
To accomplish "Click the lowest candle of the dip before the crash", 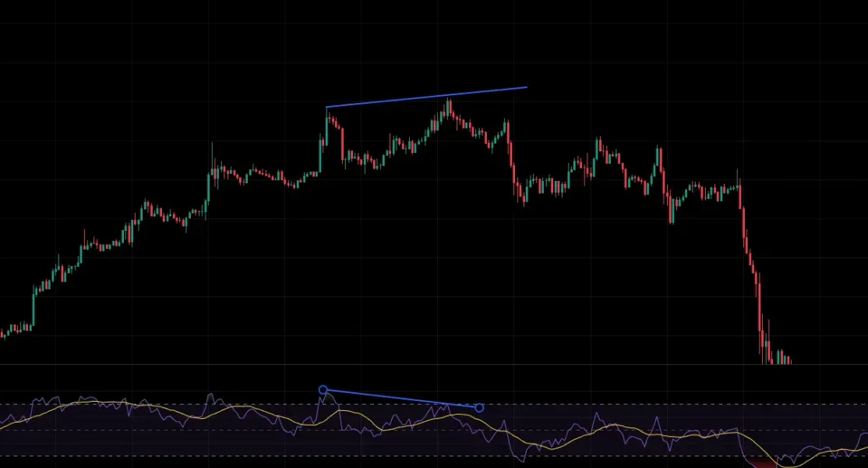I will click(x=672, y=211).
